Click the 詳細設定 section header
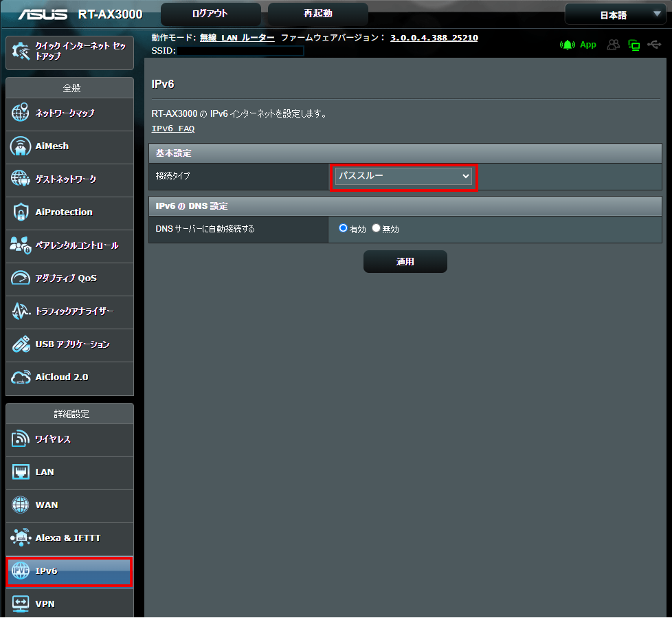Image resolution: width=672 pixels, height=618 pixels. pos(70,414)
